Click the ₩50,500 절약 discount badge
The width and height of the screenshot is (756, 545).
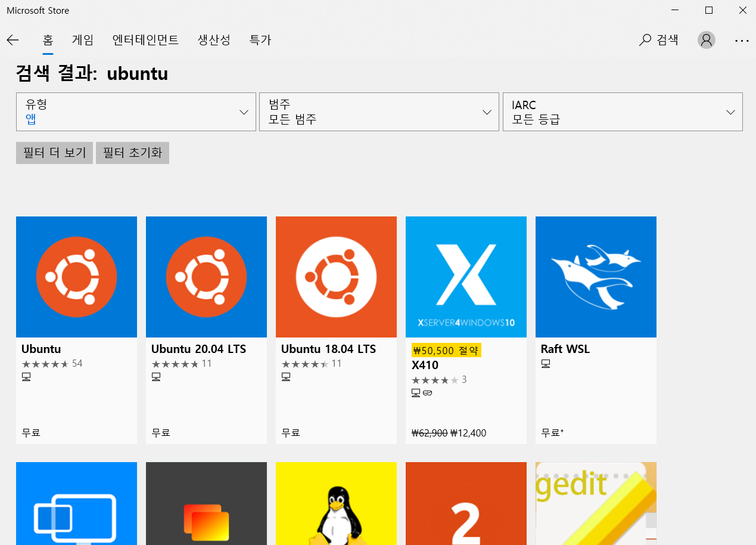coord(446,351)
